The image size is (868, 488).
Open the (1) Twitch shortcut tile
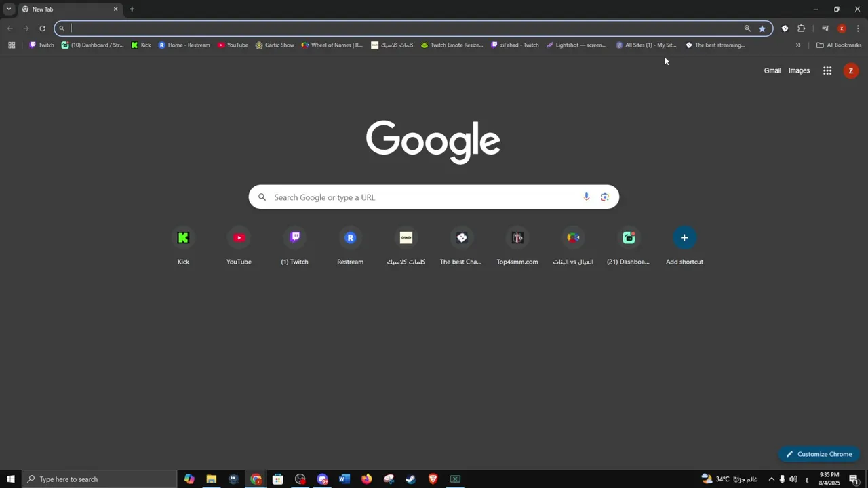pyautogui.click(x=294, y=246)
